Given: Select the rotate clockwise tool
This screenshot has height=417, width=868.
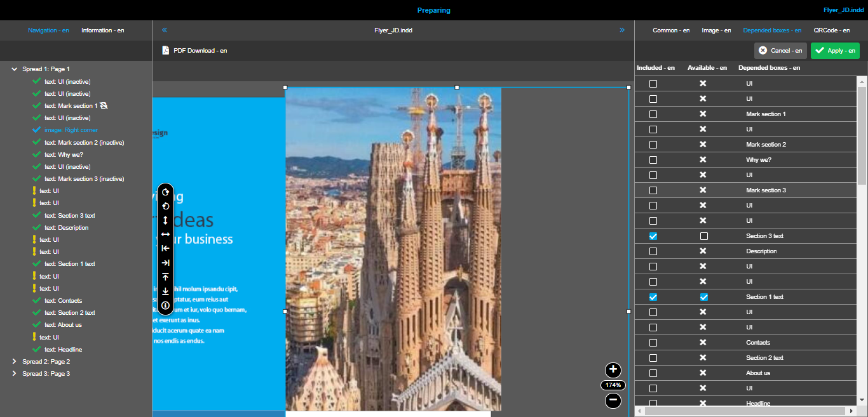Looking at the screenshot, I should (x=165, y=192).
